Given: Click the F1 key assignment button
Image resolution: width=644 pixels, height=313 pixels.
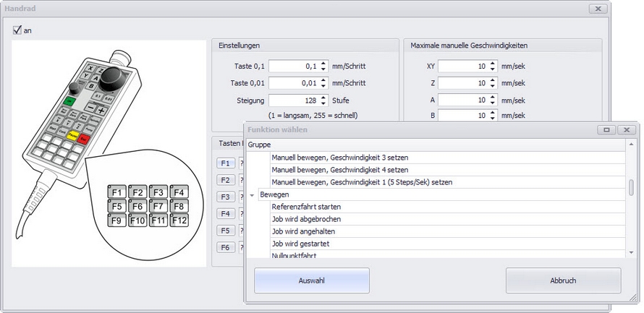Looking at the screenshot, I should pyautogui.click(x=226, y=163).
